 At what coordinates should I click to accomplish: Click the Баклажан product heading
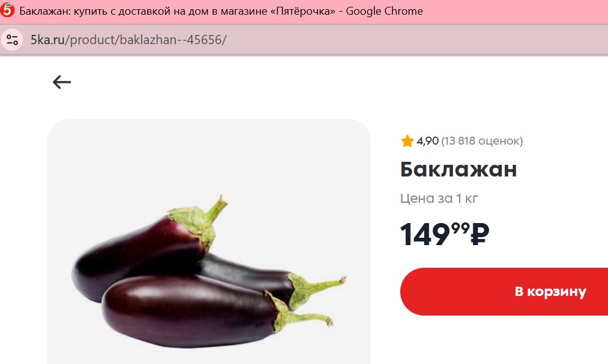(x=458, y=169)
